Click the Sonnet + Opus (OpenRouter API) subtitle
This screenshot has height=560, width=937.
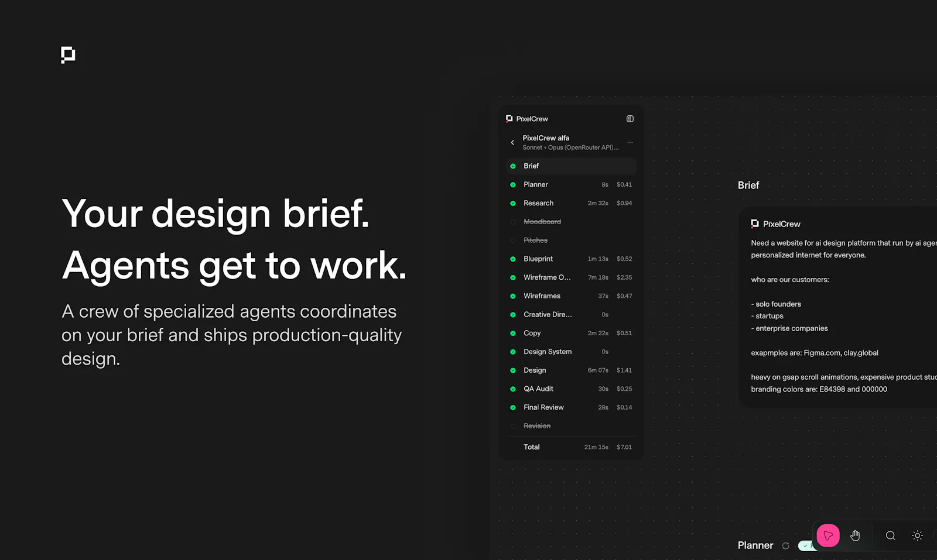click(x=570, y=147)
